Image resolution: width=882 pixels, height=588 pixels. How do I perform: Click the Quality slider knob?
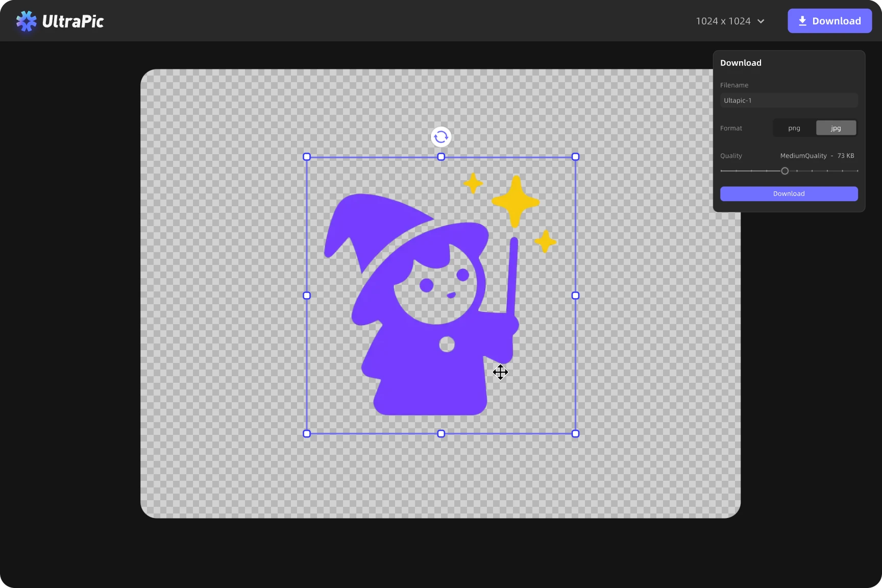(x=785, y=171)
